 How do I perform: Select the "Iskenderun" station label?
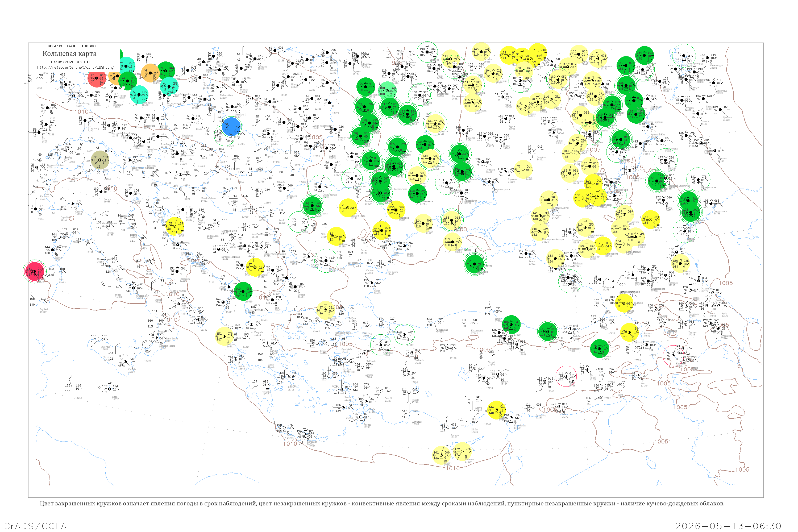point(519,425)
